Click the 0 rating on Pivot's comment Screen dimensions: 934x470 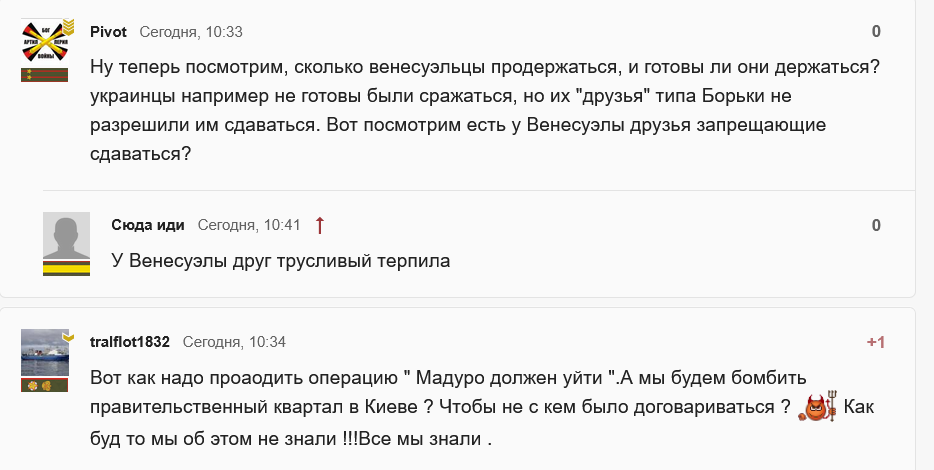876,31
